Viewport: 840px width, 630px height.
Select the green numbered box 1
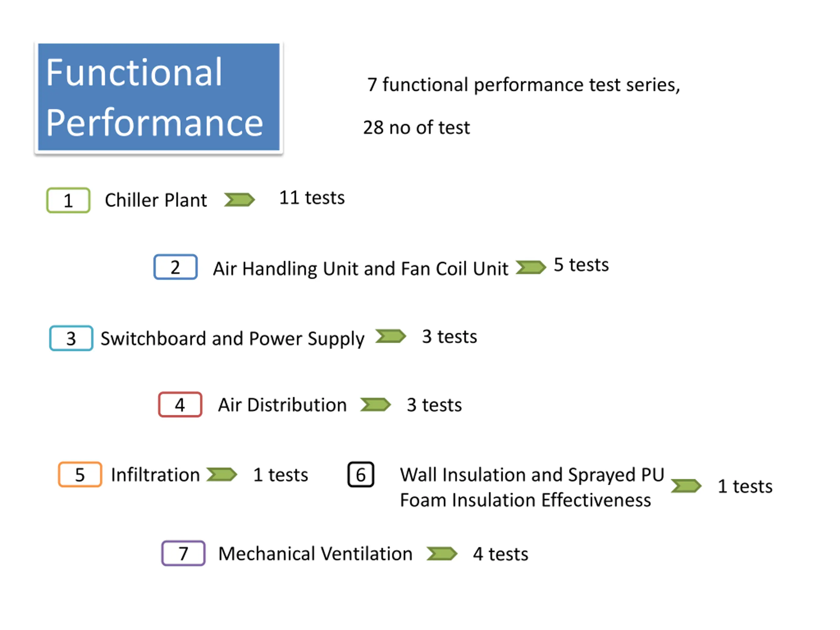68,200
